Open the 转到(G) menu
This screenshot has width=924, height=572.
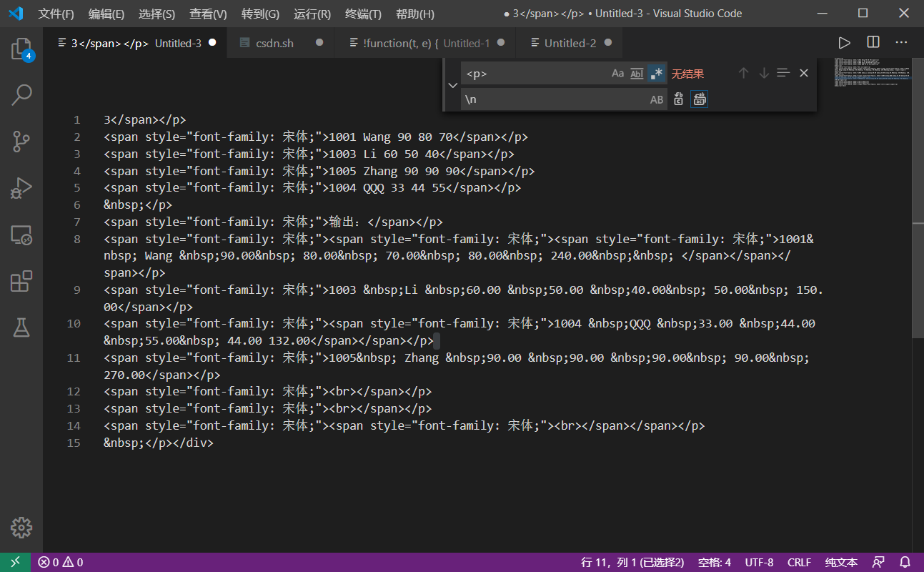coord(260,14)
